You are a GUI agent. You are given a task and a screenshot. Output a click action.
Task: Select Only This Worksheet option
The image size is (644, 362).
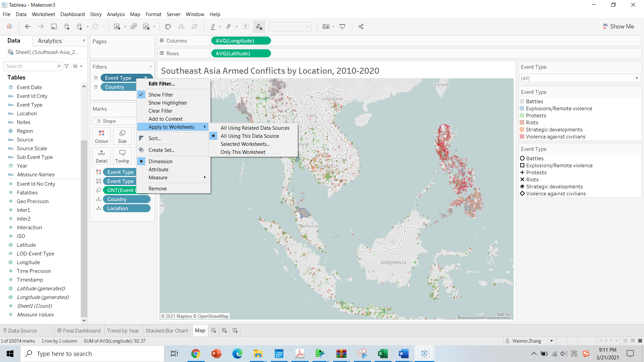(243, 152)
